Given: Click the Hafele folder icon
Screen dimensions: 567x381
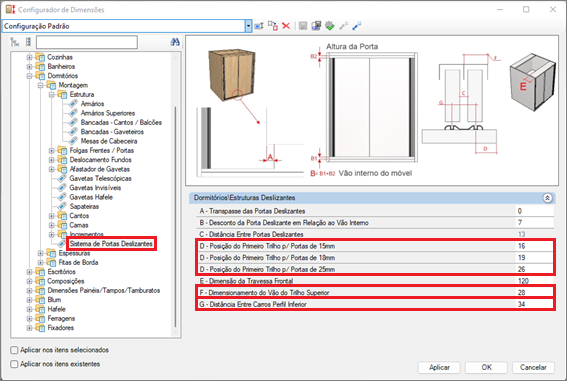Looking at the screenshot, I should tap(40, 309).
